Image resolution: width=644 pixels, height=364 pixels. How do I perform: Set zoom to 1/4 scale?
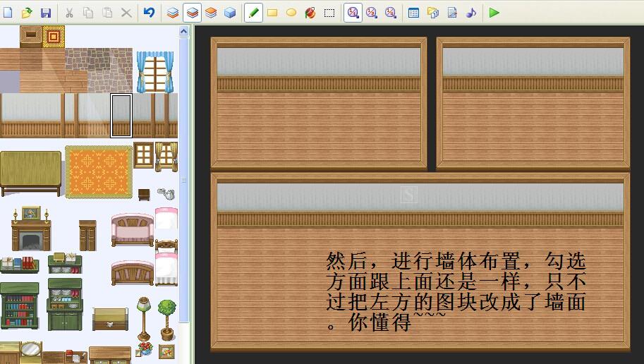[391, 13]
